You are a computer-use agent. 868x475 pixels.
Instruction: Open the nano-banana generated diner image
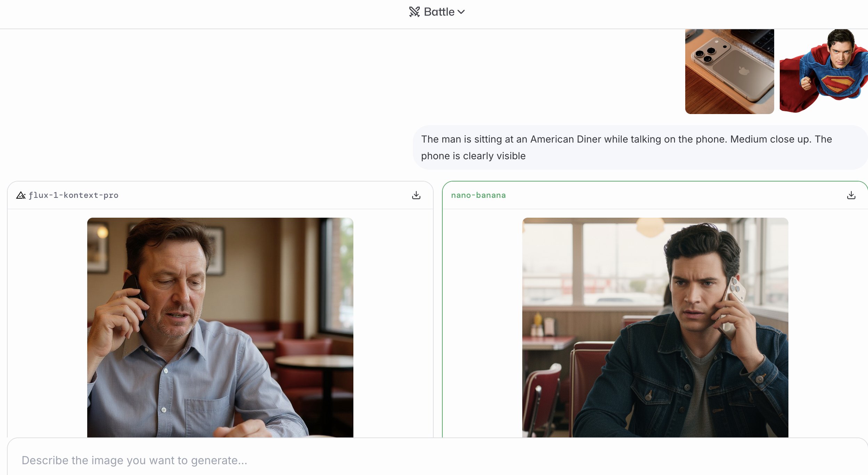[x=655, y=327]
